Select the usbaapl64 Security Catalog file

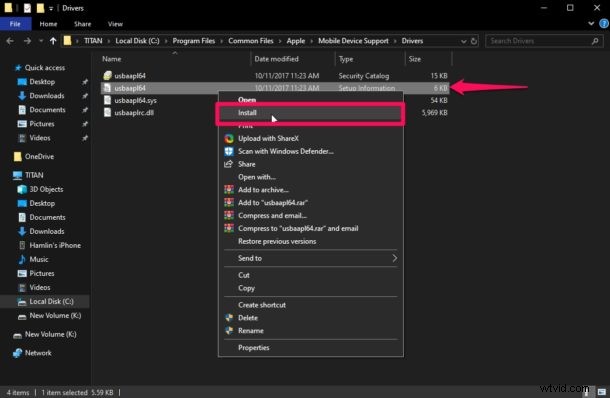(275, 76)
